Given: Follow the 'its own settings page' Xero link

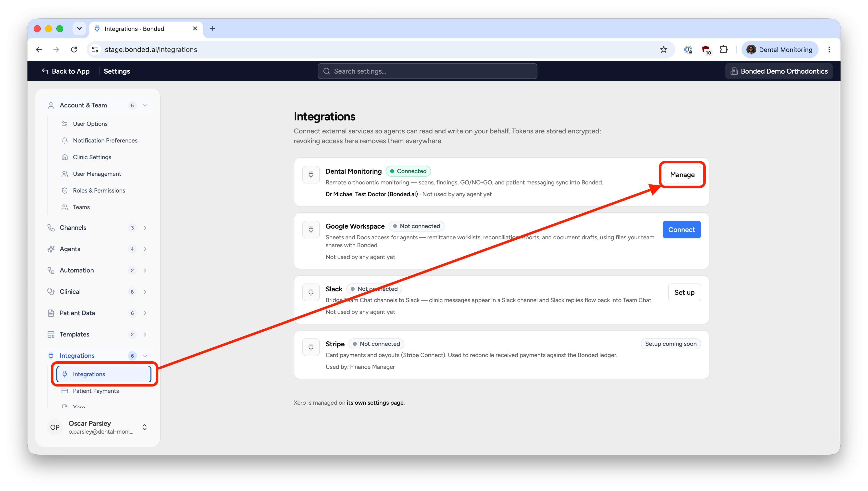Looking at the screenshot, I should coord(375,403).
